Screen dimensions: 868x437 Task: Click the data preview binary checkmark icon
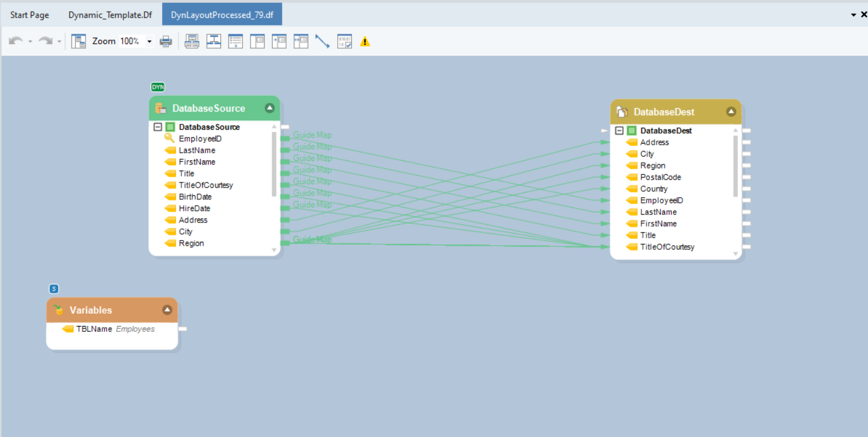click(x=345, y=41)
